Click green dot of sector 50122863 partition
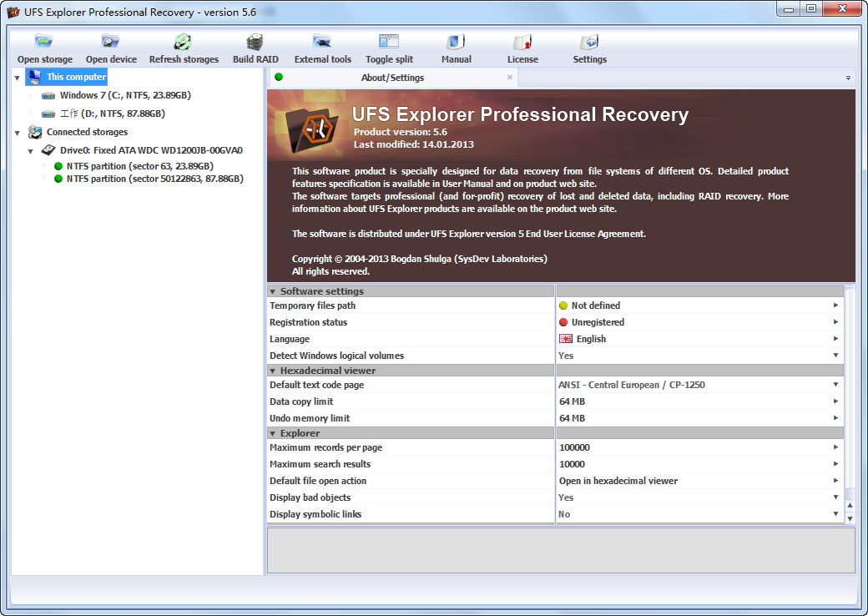The height and width of the screenshot is (616, 868). tap(58, 179)
